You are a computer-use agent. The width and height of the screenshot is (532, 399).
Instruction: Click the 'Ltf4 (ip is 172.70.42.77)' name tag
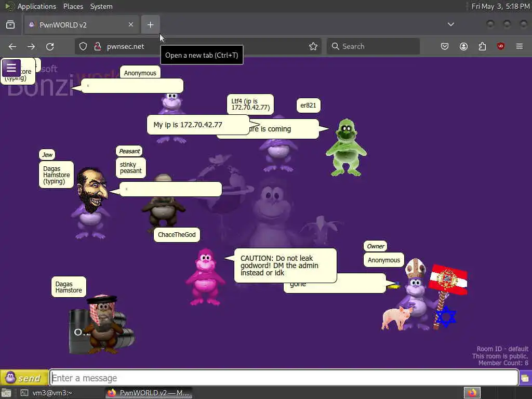coord(250,104)
